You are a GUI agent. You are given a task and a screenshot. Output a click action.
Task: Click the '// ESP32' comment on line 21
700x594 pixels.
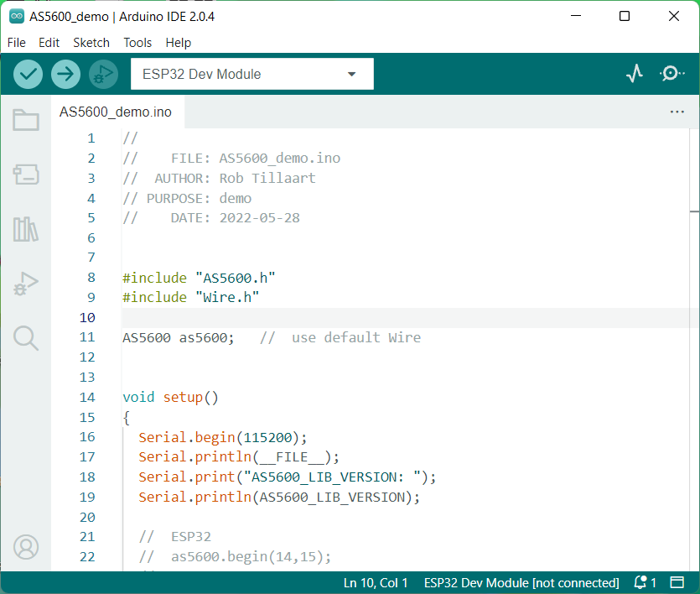point(175,537)
